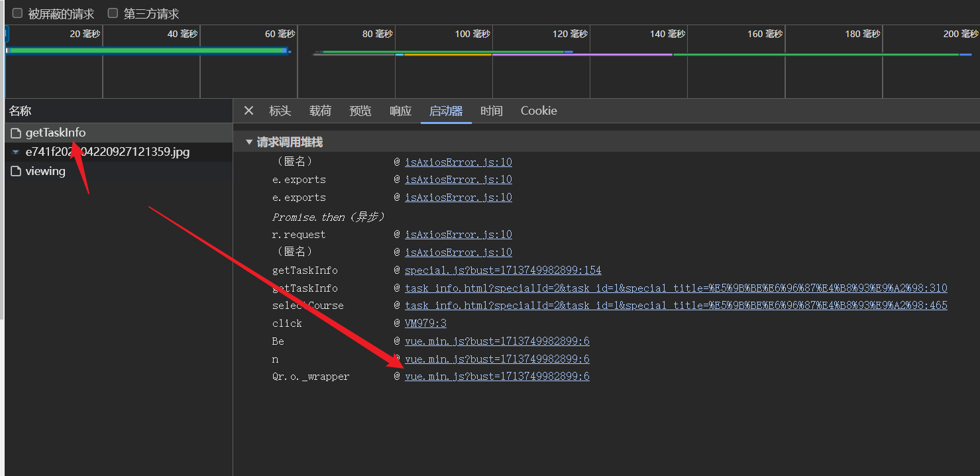Open the Cookie tab
Viewport: 980px width, 476px height.
pos(539,111)
